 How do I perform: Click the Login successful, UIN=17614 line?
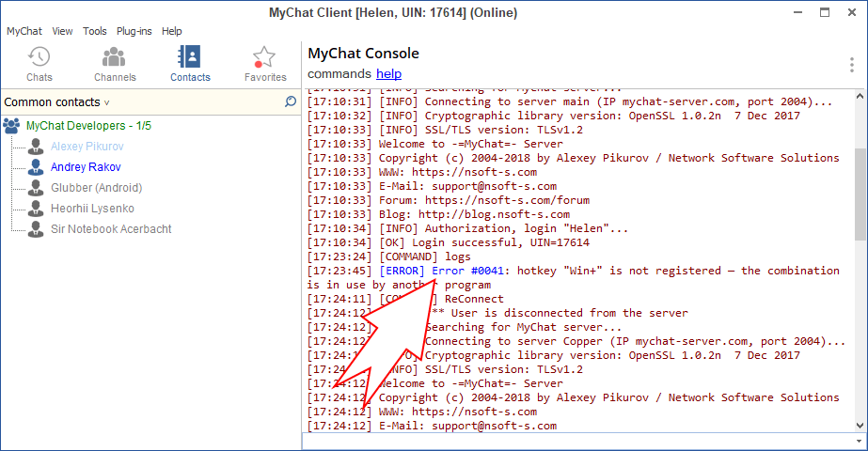coord(449,242)
